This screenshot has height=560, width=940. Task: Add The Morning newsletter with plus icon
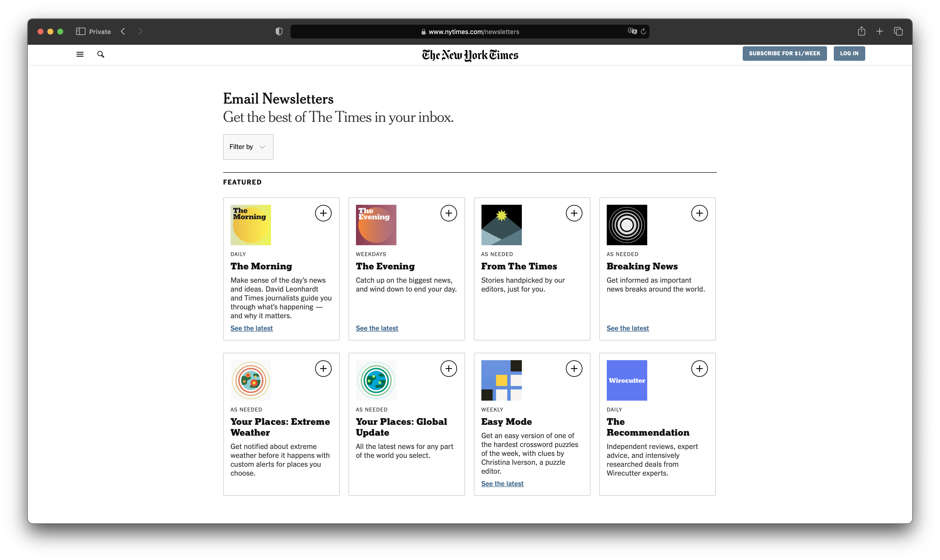323,213
